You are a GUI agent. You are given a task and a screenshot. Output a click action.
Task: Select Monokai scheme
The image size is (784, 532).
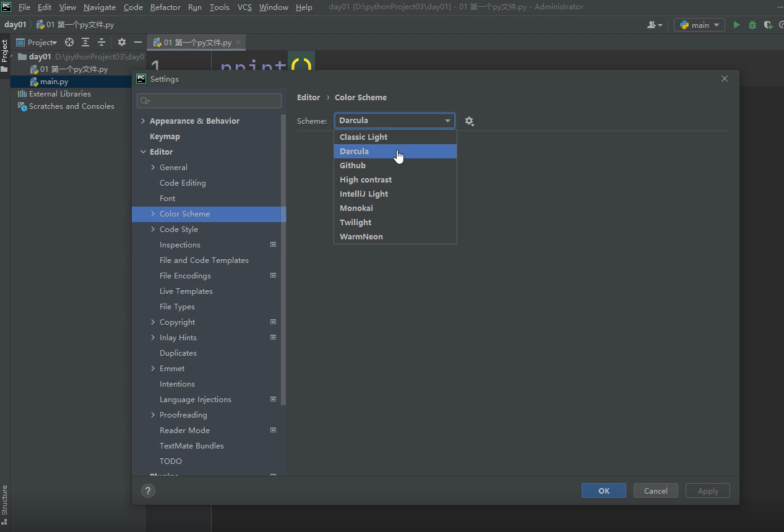(x=395, y=208)
